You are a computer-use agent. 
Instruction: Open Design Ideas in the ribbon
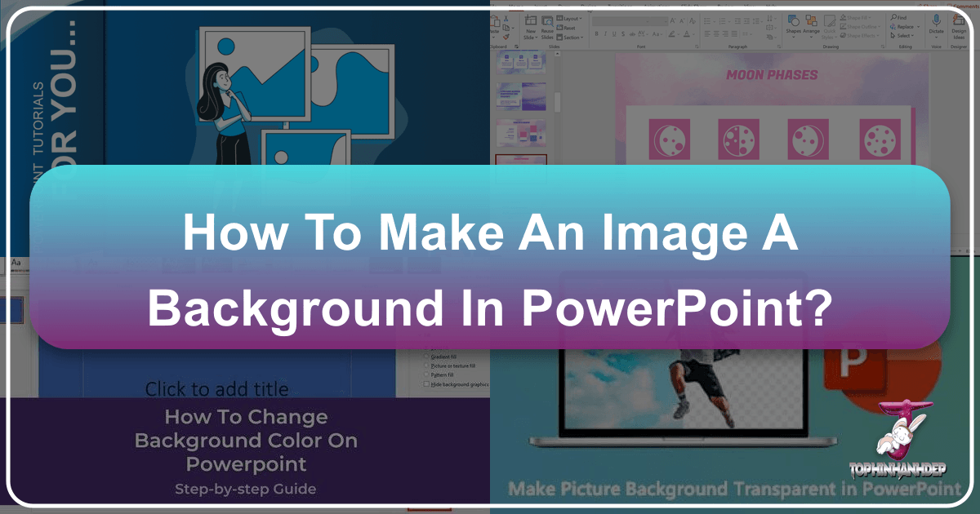959,23
